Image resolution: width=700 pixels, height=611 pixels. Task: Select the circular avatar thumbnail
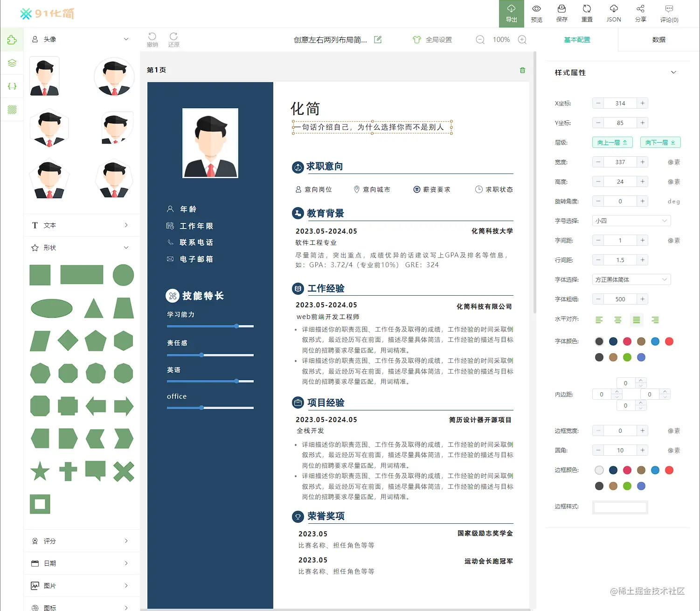click(114, 76)
